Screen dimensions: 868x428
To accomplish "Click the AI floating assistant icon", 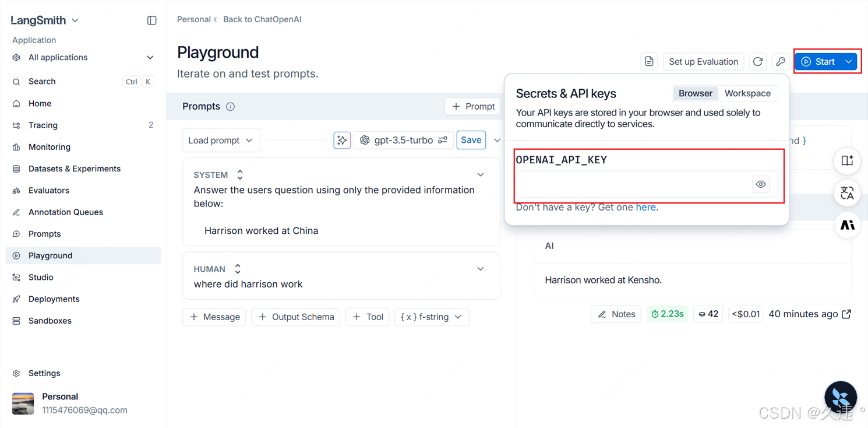I will [848, 225].
